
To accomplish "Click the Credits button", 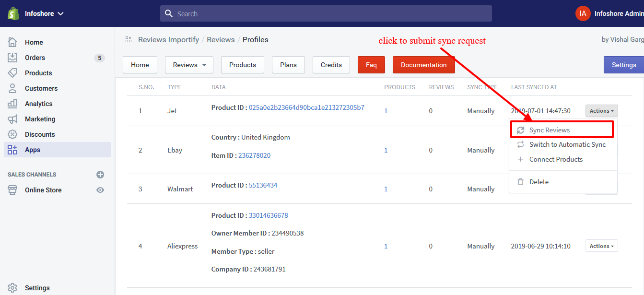I will [331, 65].
